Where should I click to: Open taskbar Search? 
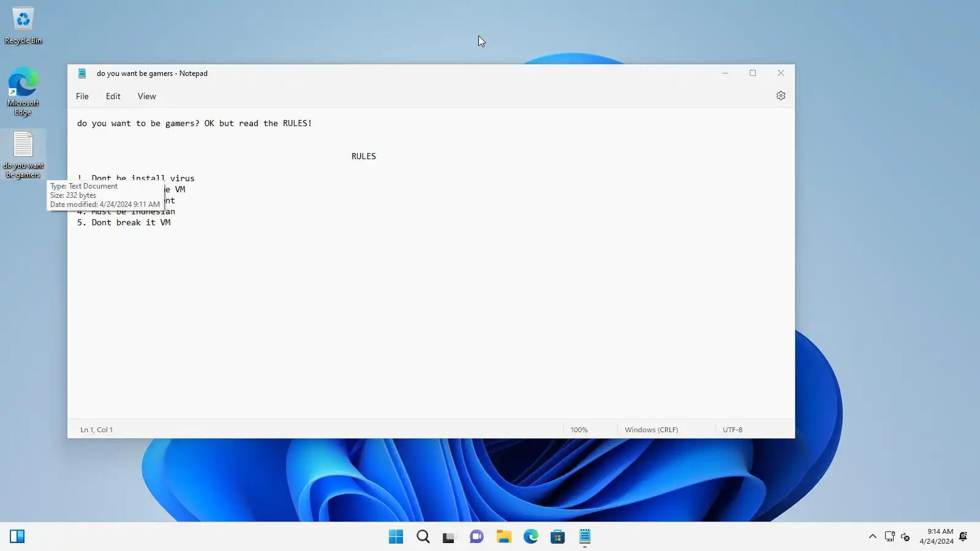point(423,537)
